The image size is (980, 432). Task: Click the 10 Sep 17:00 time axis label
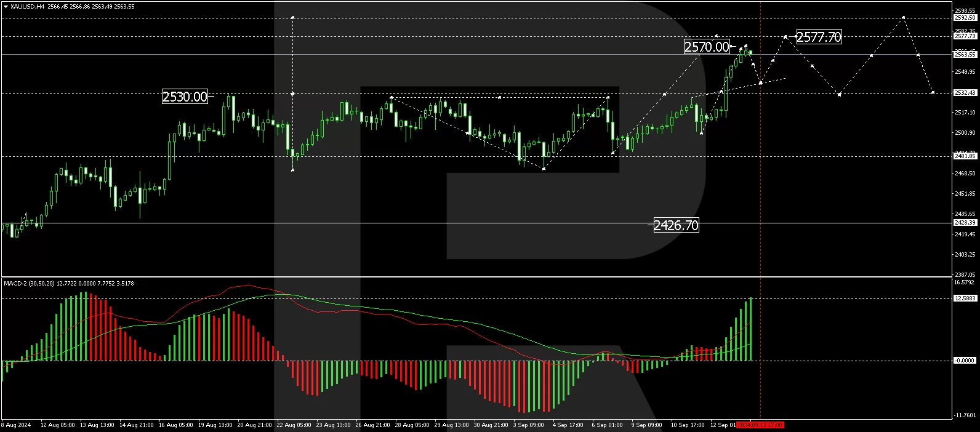coord(687,425)
